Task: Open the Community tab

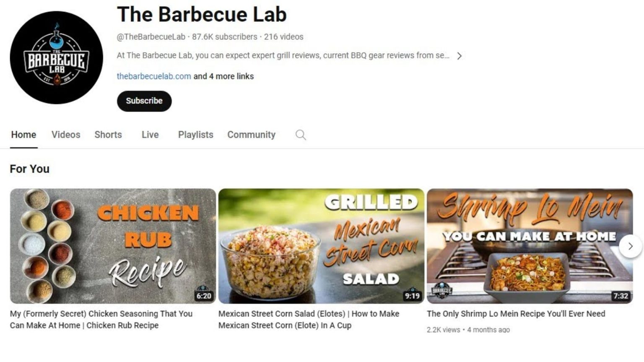Action: click(252, 135)
